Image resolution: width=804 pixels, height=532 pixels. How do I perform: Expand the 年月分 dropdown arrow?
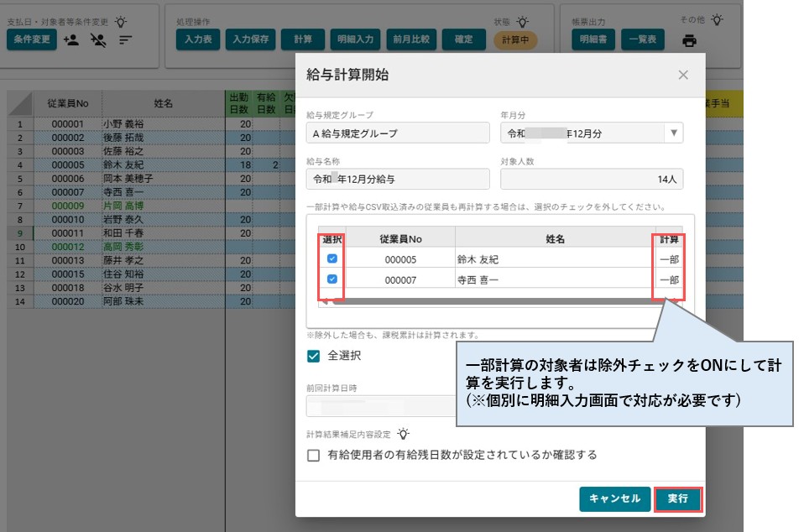674,133
